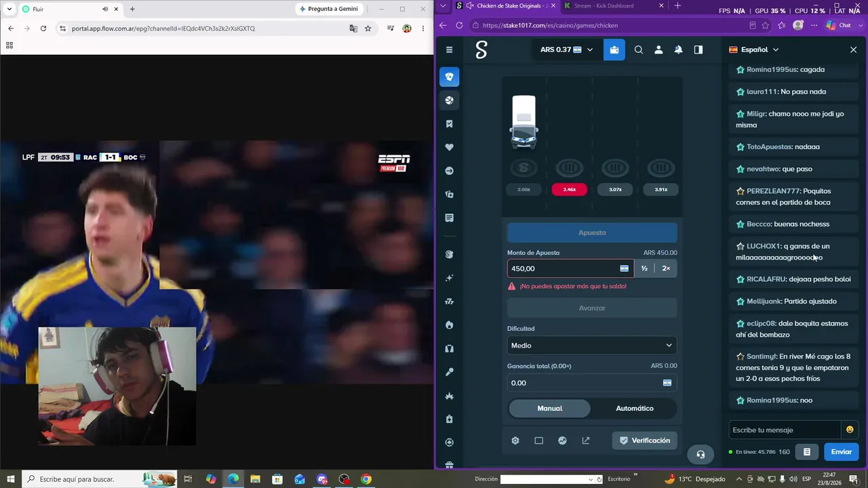868x488 pixels.
Task: Open the wallet via briefcase icon
Action: pyautogui.click(x=614, y=49)
